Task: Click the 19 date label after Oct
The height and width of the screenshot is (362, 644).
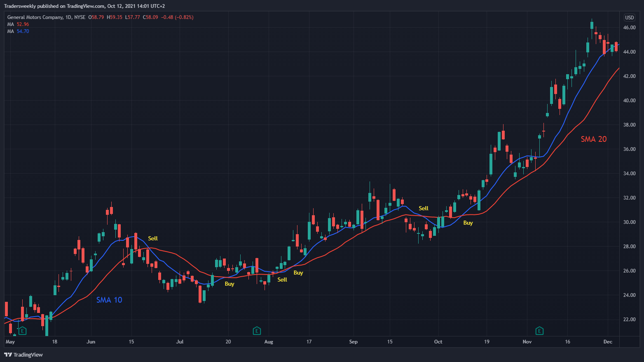Action: 487,342
